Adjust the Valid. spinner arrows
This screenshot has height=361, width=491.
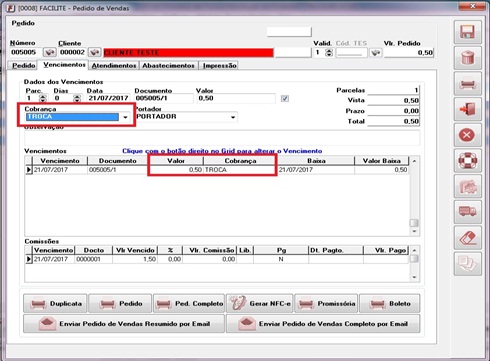pyautogui.click(x=329, y=53)
